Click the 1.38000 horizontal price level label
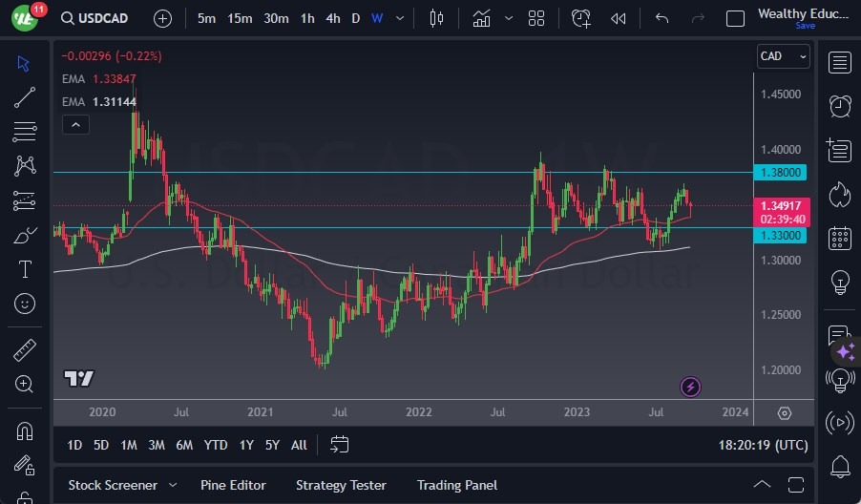Image resolution: width=861 pixels, height=504 pixels. click(782, 173)
